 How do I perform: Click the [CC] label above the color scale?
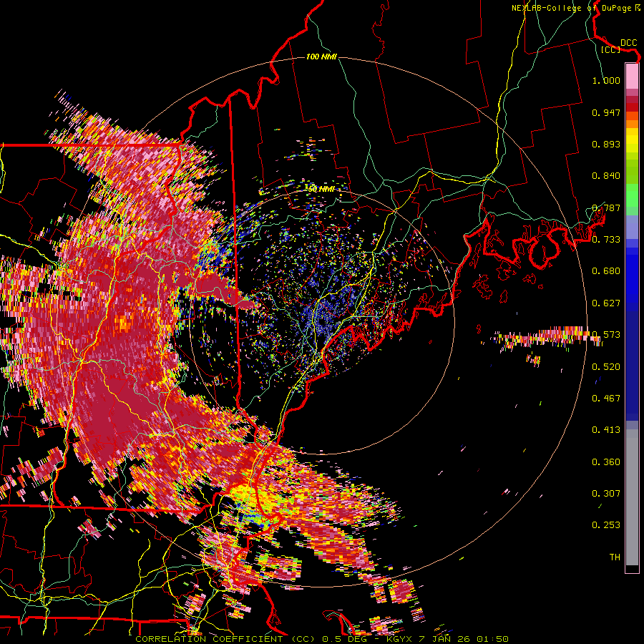610,49
